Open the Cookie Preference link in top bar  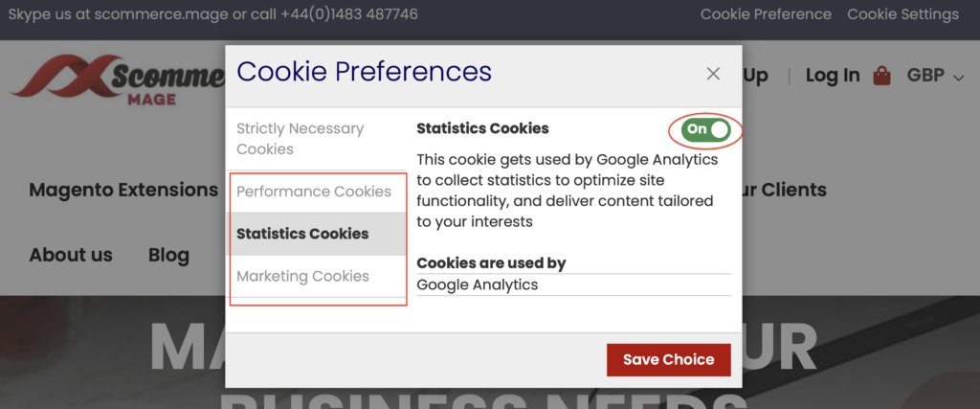[766, 14]
